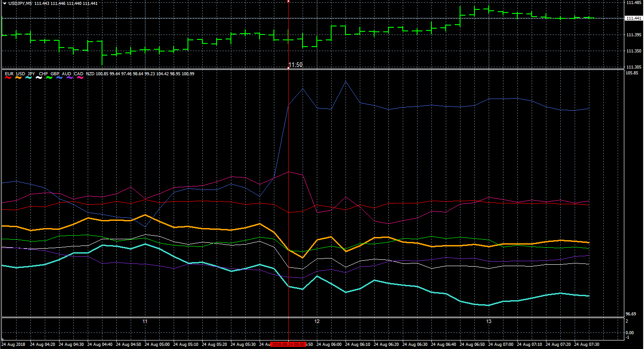The image size is (644, 349).
Task: Click the 11:50 label on the vertical line
Action: coord(295,65)
